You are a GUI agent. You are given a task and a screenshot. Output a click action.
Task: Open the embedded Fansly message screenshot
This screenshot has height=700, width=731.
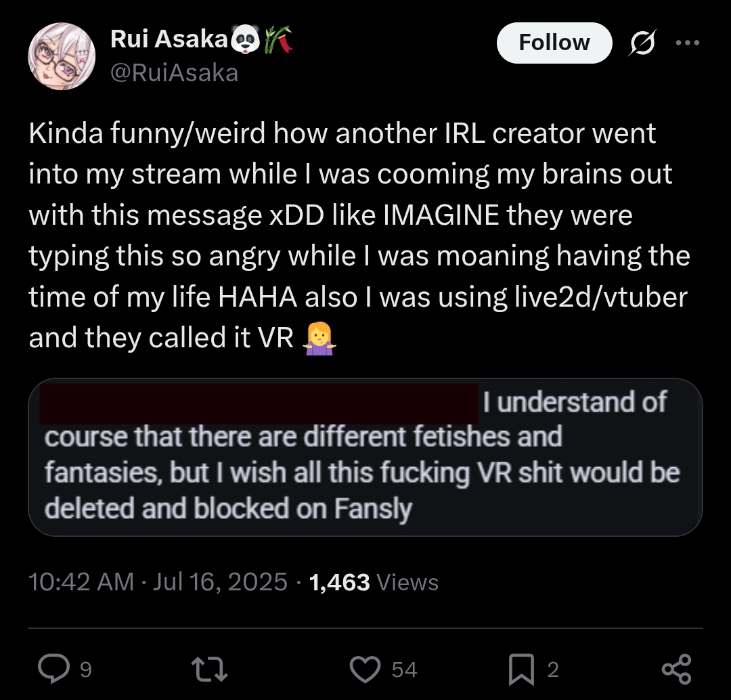[365, 458]
